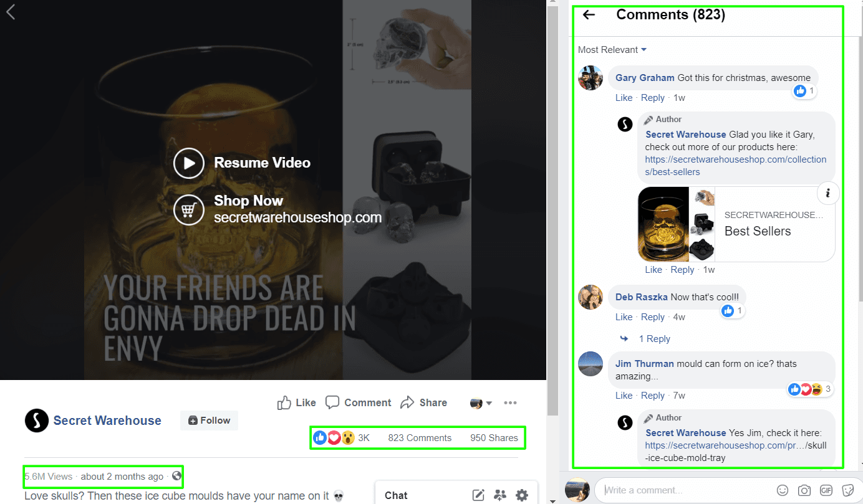The height and width of the screenshot is (504, 863).
Task: Click the Secret Warehouse avatar in Jim's reply
Action: pyautogui.click(x=625, y=424)
